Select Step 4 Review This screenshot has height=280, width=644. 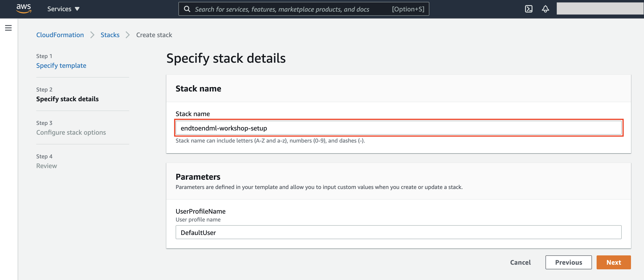(46, 166)
